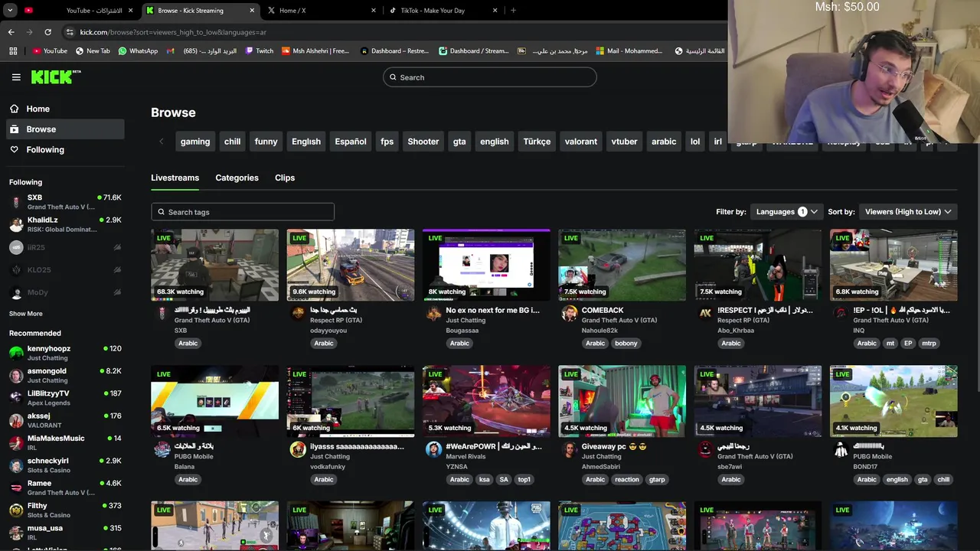Filter by the funny tag
This screenshot has height=551, width=980.
pyautogui.click(x=266, y=142)
